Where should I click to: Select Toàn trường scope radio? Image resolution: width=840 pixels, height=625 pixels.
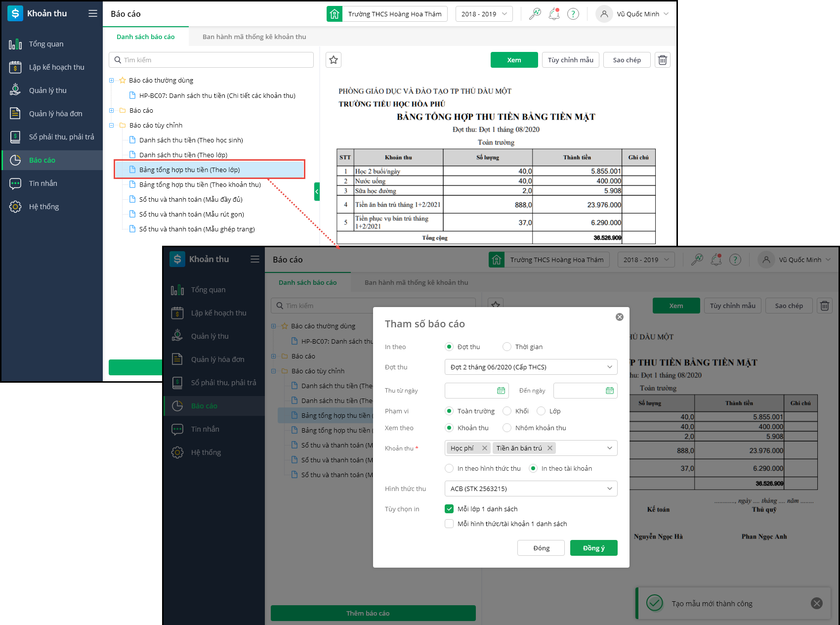[449, 411]
